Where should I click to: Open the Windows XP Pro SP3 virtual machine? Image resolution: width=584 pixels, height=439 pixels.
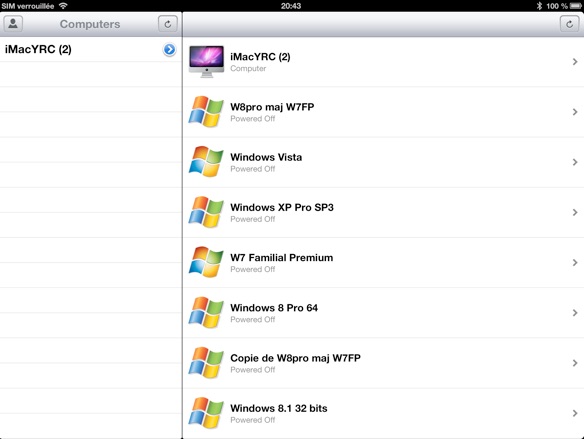click(384, 212)
